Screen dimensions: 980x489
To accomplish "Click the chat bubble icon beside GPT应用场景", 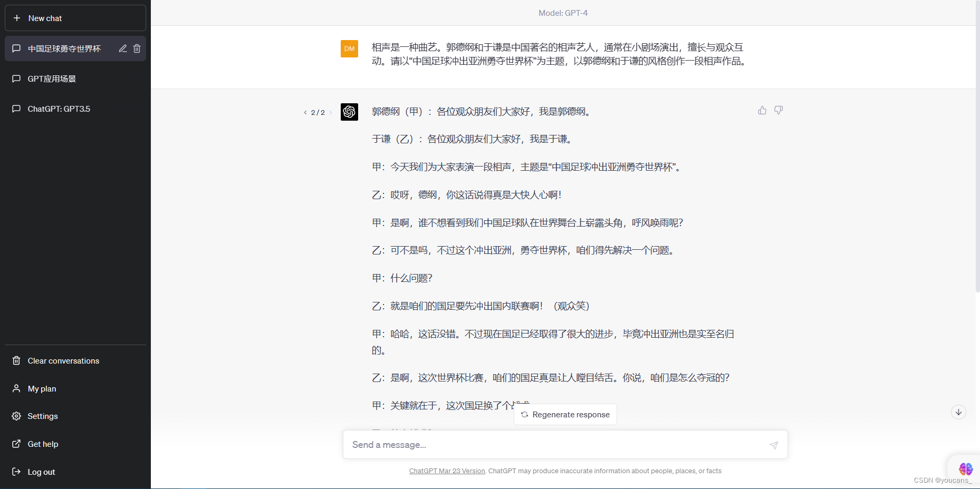I will (16, 79).
